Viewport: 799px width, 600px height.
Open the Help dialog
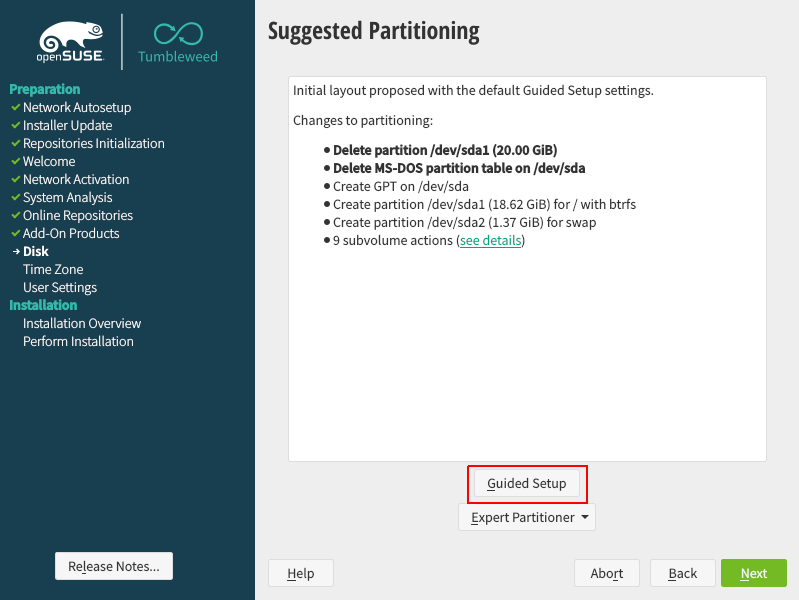point(301,573)
